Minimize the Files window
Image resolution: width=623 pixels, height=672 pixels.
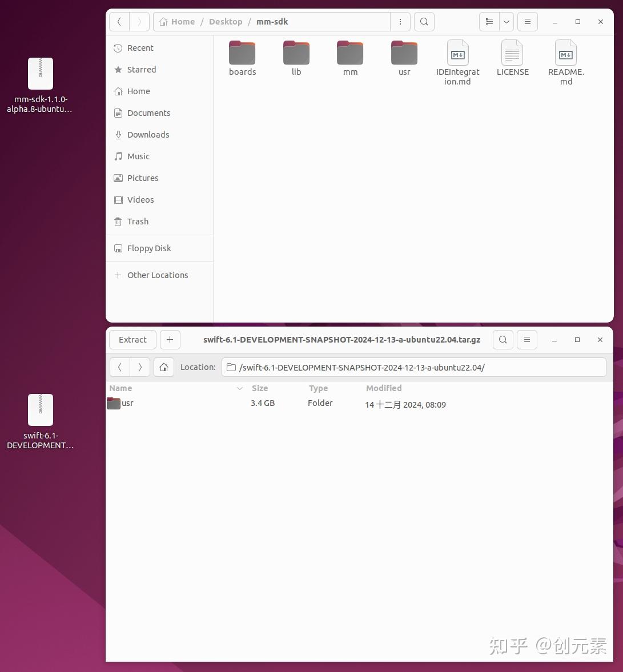click(555, 22)
